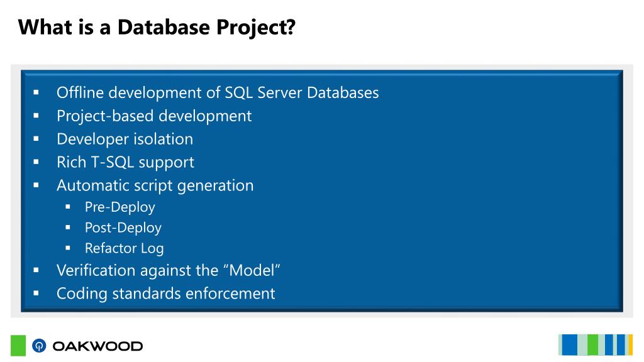This screenshot has height=362, width=644.
Task: Click the slide title "What is a Database Project?"
Action: coord(157,28)
